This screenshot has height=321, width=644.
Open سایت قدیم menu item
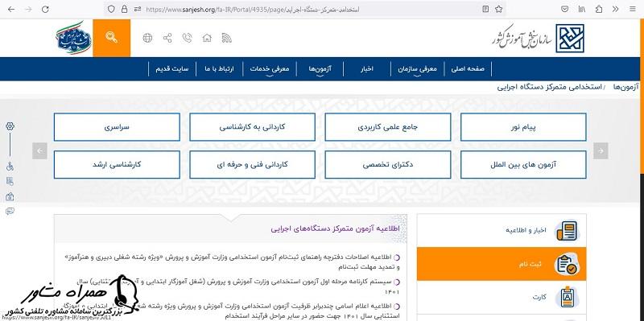click(x=171, y=69)
